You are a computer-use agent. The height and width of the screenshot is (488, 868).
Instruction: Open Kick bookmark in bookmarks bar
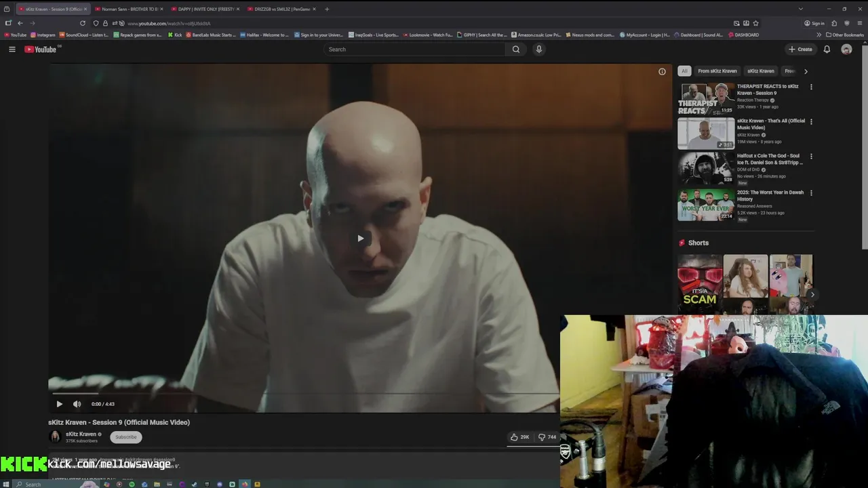click(174, 35)
